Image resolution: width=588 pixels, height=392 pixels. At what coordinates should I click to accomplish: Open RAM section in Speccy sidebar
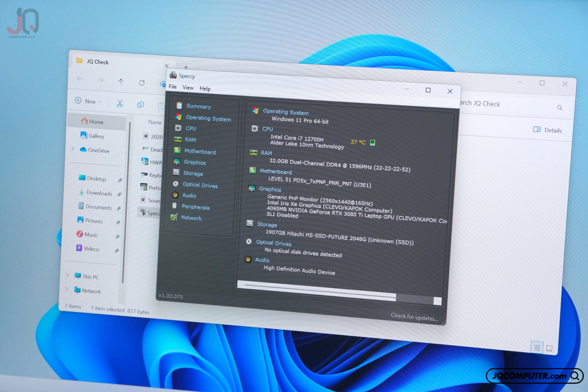tap(190, 139)
